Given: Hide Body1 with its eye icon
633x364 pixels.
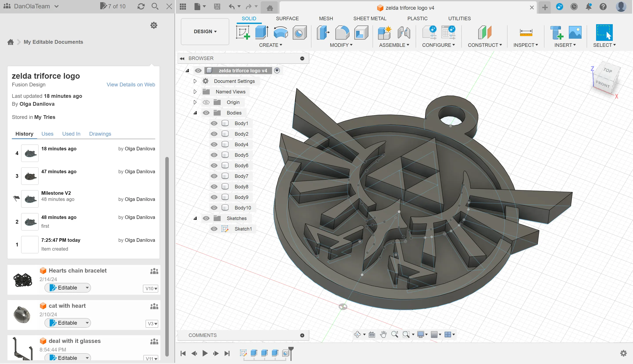Looking at the screenshot, I should [x=214, y=123].
